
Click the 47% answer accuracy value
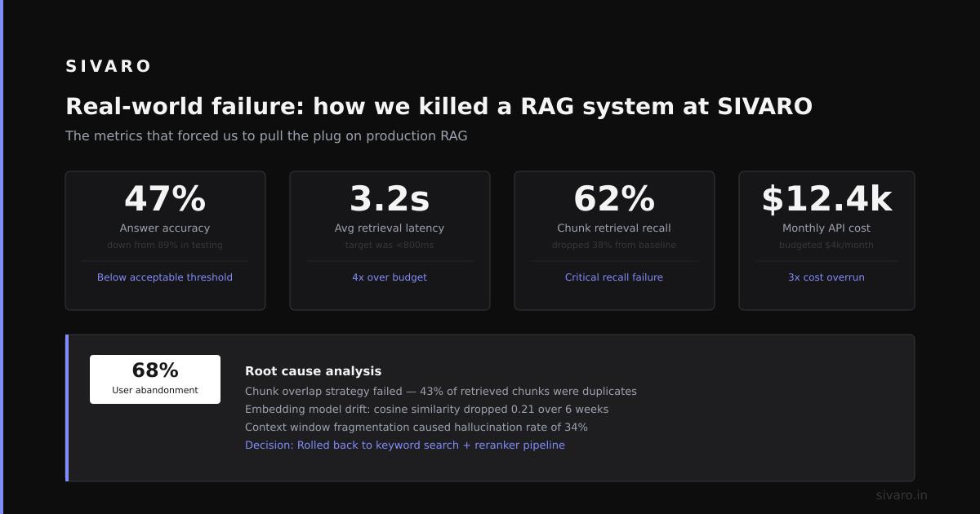pyautogui.click(x=165, y=199)
